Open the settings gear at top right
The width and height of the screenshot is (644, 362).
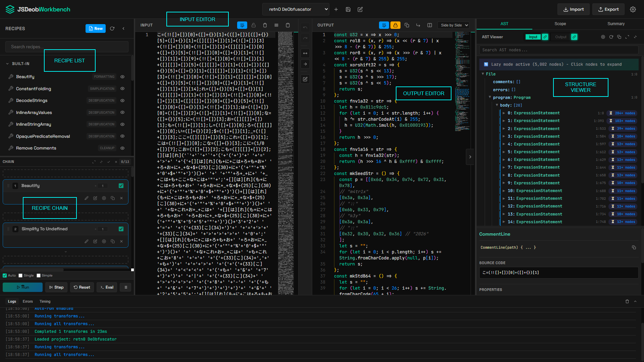coord(633,9)
